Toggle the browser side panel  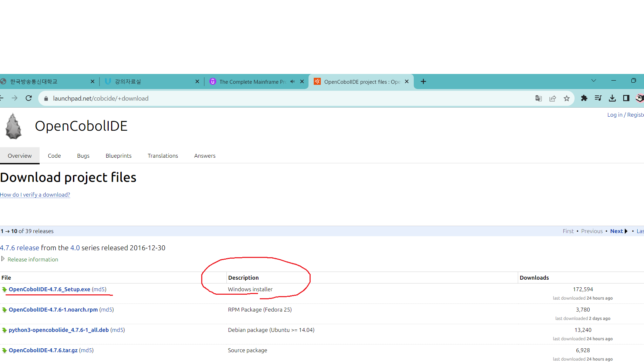tap(626, 98)
